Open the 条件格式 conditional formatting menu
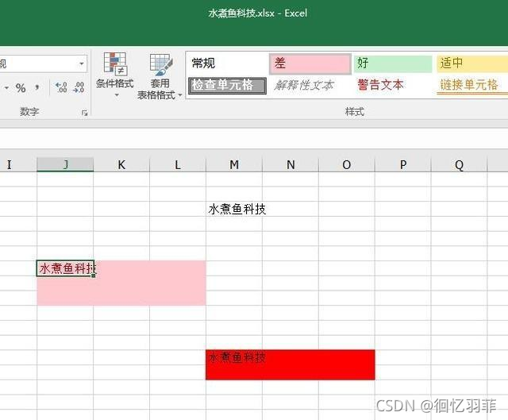The image size is (508, 420). [x=114, y=74]
